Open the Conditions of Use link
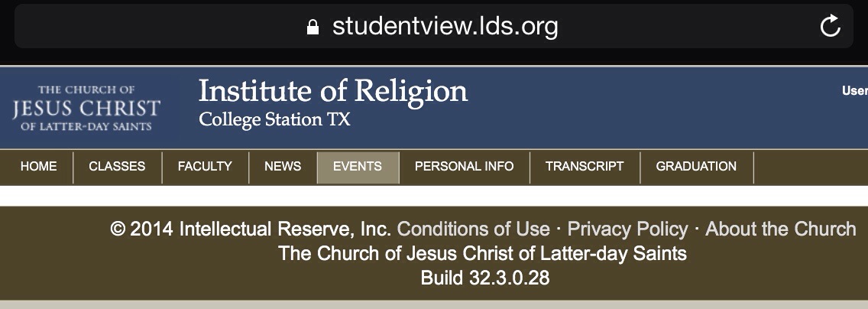Screen dimensions: 868x309 coord(473,229)
